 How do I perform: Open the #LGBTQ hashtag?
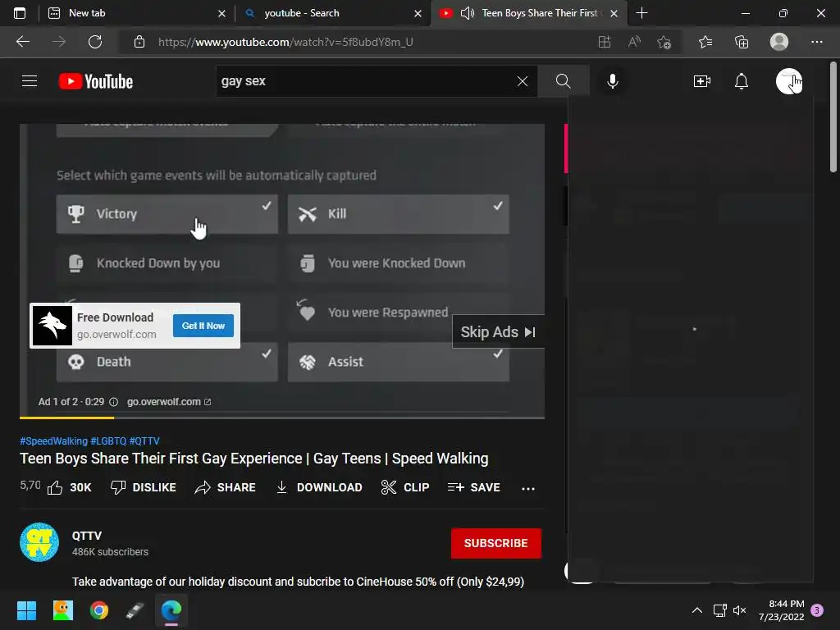[108, 441]
